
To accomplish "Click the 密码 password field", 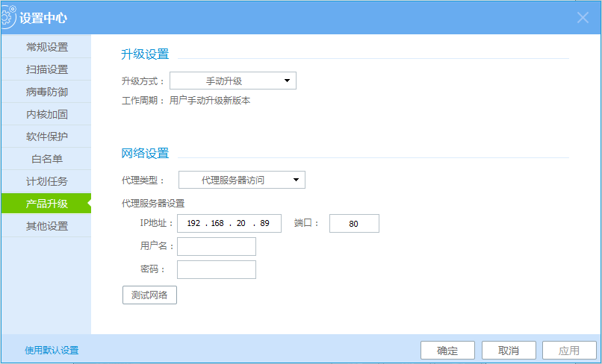I will click(217, 269).
